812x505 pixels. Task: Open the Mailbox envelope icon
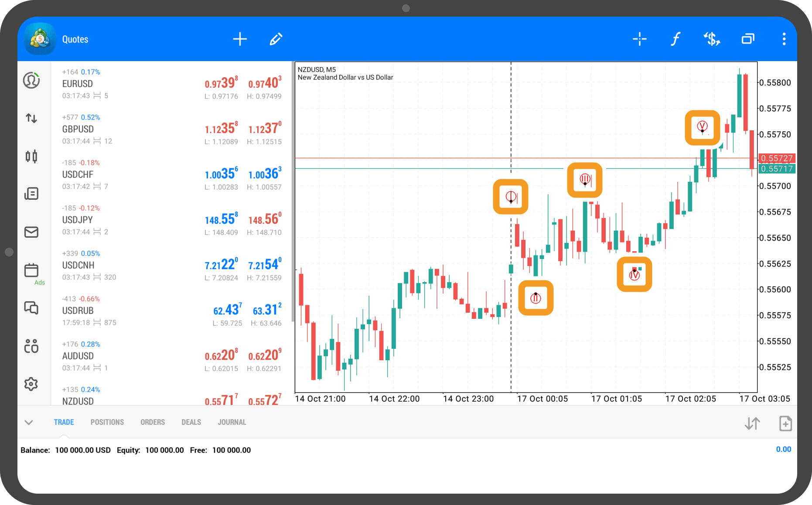click(31, 232)
